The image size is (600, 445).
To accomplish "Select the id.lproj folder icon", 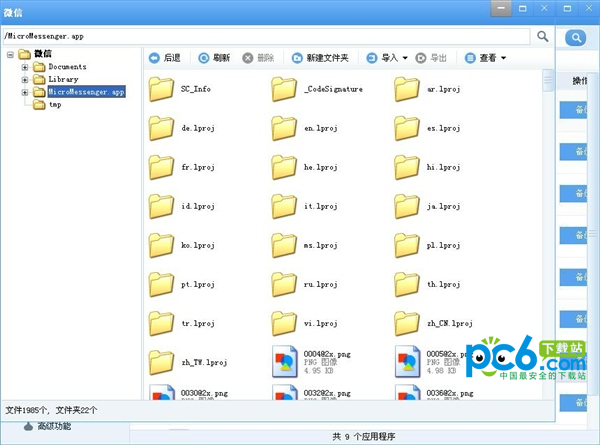I will coord(161,206).
